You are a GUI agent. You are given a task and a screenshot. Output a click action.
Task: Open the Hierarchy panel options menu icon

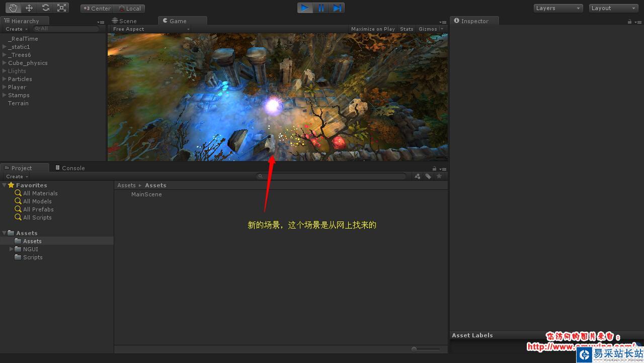(101, 22)
